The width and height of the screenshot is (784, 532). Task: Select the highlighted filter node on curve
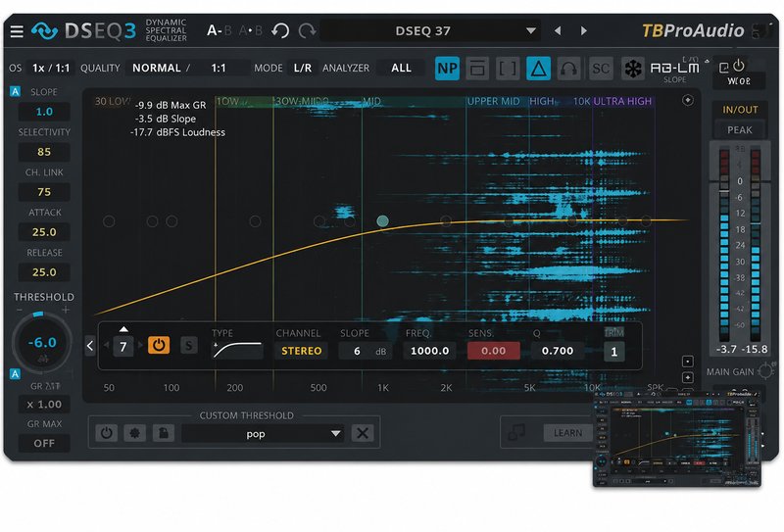tap(382, 221)
